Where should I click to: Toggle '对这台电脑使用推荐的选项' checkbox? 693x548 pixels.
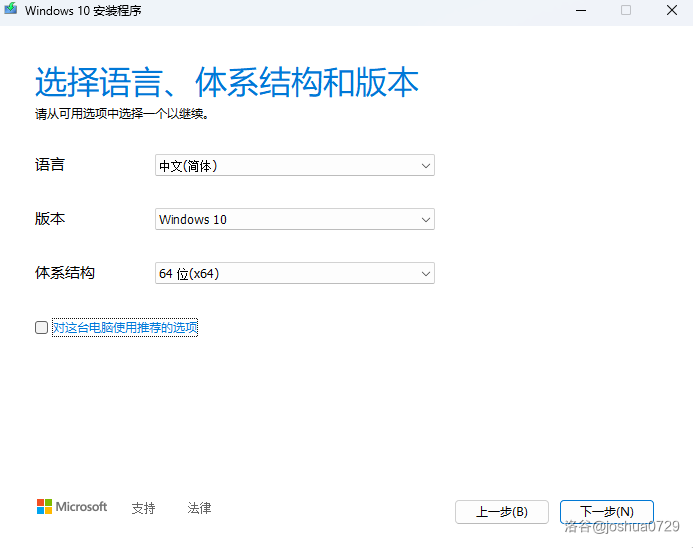tap(42, 327)
